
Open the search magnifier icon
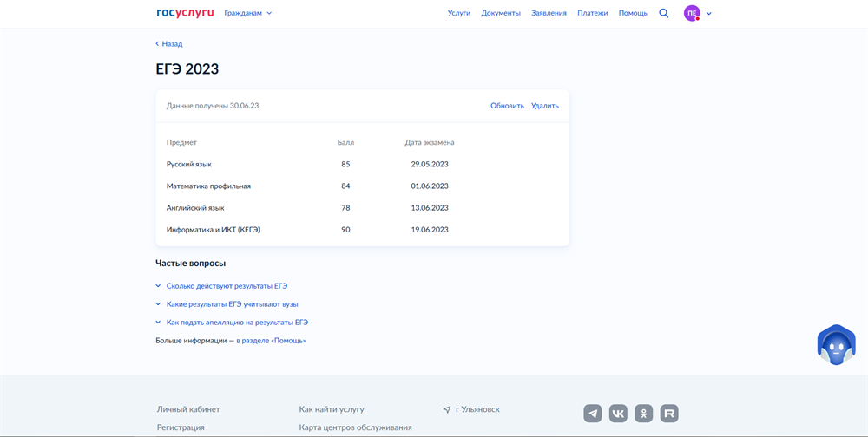pyautogui.click(x=664, y=13)
